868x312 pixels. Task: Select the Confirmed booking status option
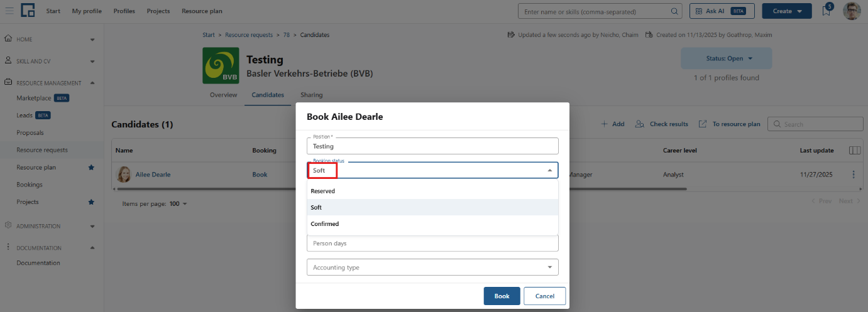[432, 223]
